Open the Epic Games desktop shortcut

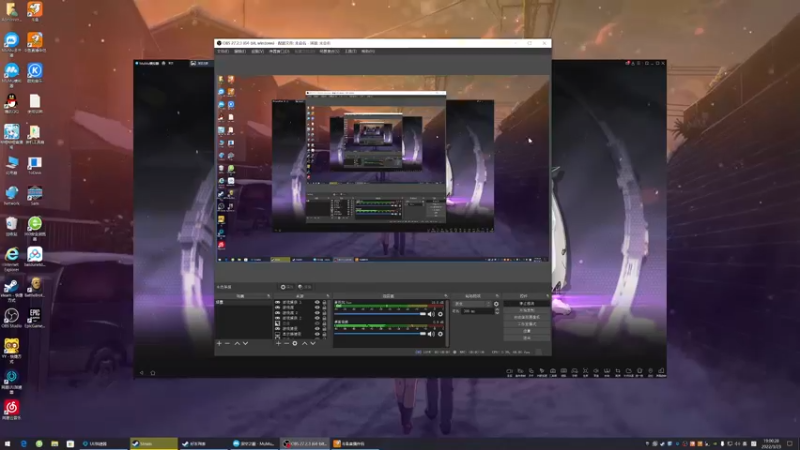(35, 318)
